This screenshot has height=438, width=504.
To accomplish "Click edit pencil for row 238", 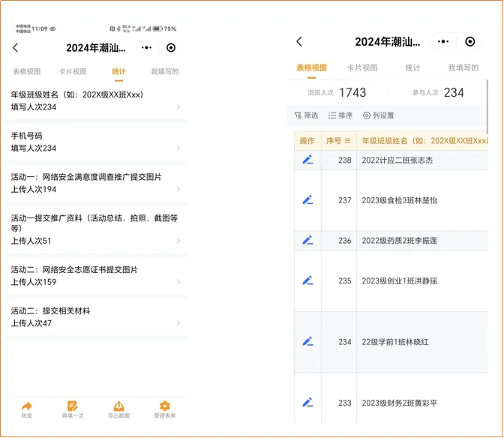I will point(307,160).
